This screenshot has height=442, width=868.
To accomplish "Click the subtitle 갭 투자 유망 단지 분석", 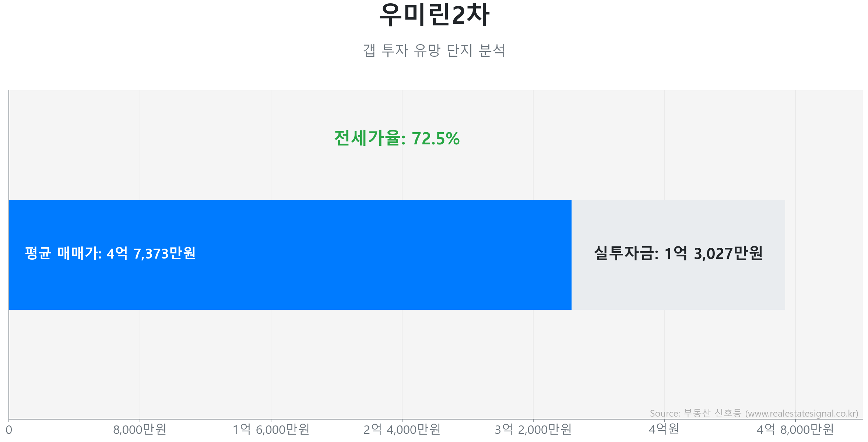I will [x=434, y=50].
